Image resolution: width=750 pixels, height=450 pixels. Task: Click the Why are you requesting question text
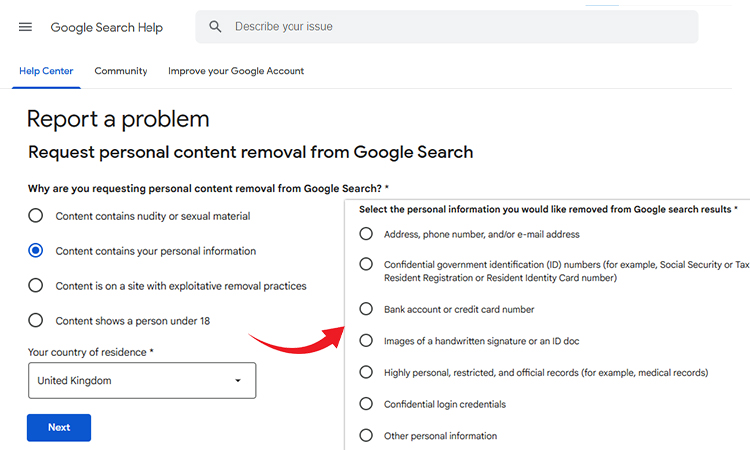(208, 188)
